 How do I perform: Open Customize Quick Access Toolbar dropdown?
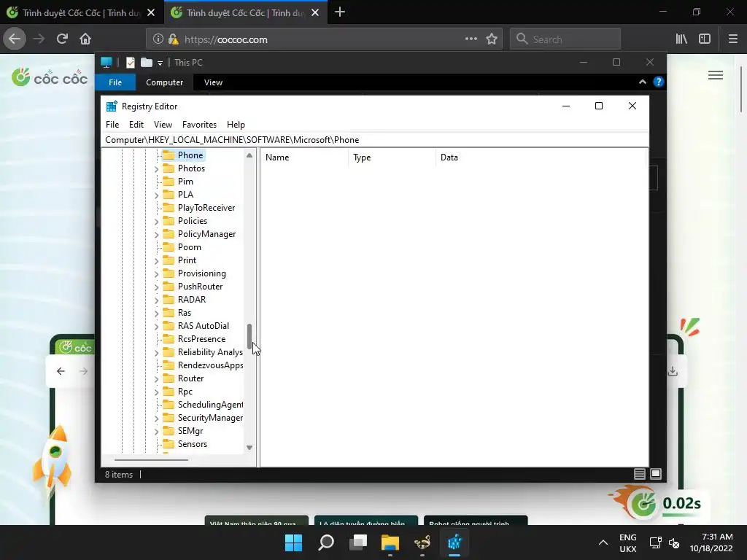[x=160, y=63]
